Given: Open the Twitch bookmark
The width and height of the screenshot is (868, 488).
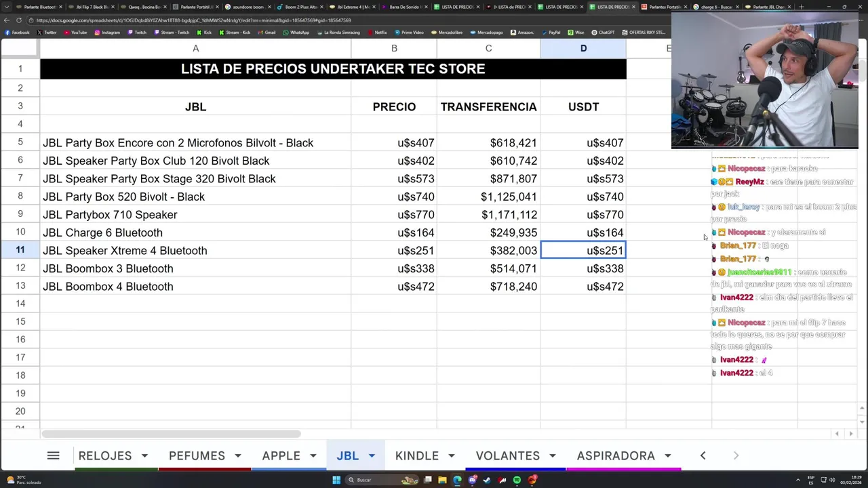Looking at the screenshot, I should 136,33.
